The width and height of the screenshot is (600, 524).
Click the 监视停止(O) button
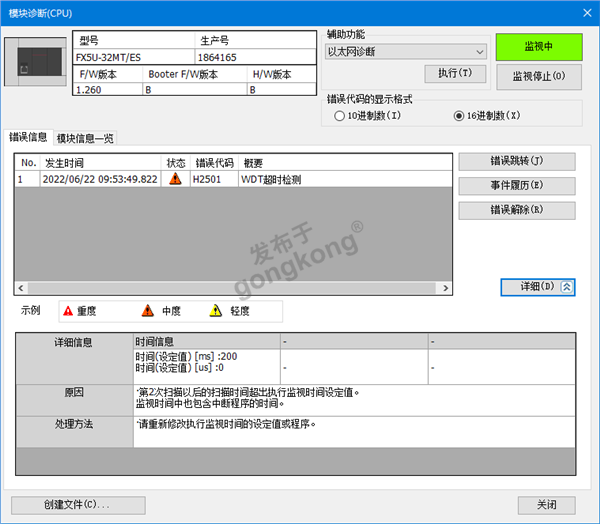pyautogui.click(x=539, y=77)
